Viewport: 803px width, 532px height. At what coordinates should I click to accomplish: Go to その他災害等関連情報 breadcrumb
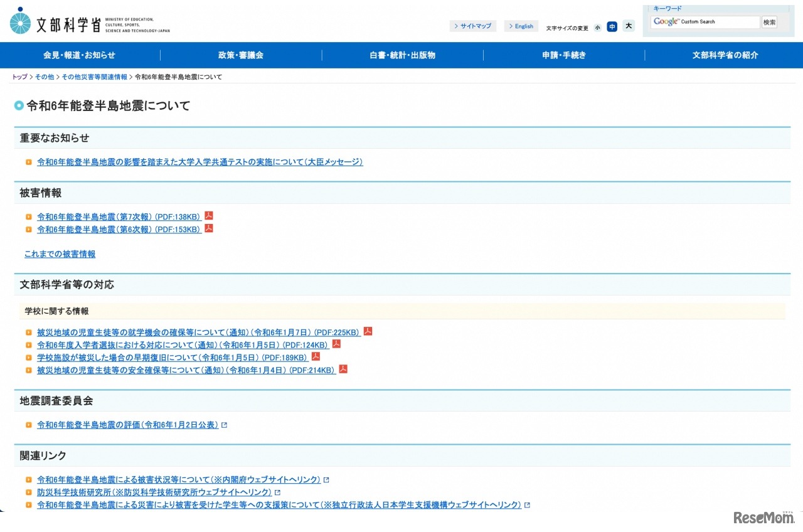click(94, 77)
